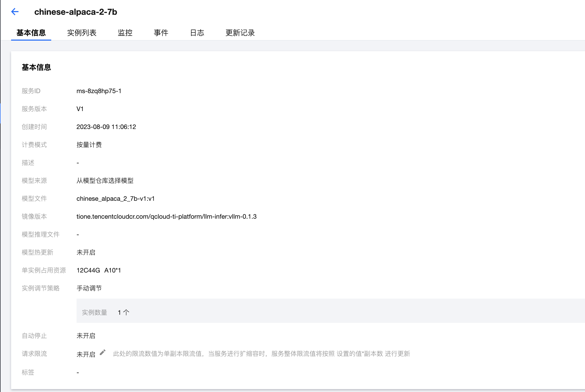This screenshot has height=392, width=585.
Task: Click the back arrow beside chinese-alpaca-2-7b
Action: [15, 12]
